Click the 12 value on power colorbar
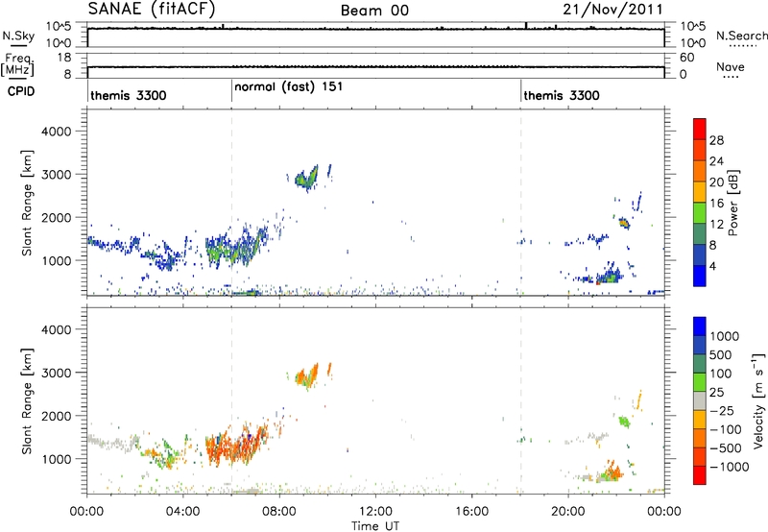 [x=716, y=225]
